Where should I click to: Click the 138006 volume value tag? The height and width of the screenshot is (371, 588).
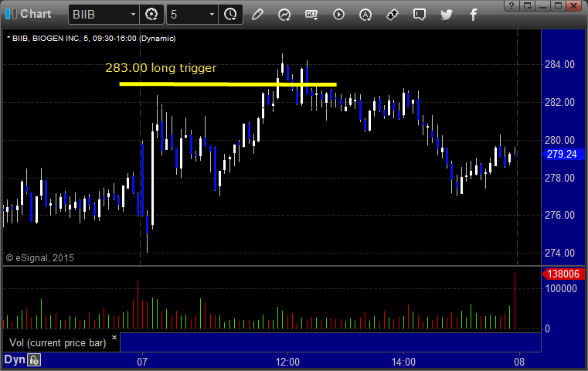point(563,274)
